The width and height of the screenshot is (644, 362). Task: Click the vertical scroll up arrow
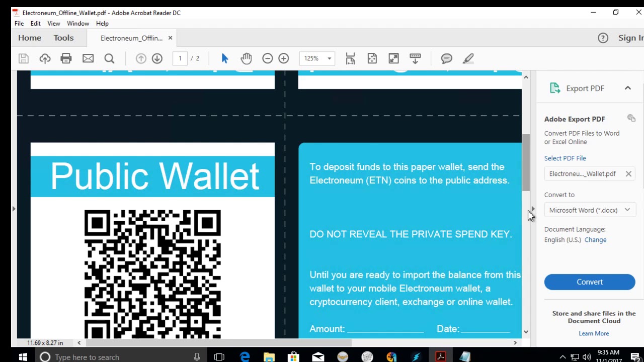(x=526, y=77)
